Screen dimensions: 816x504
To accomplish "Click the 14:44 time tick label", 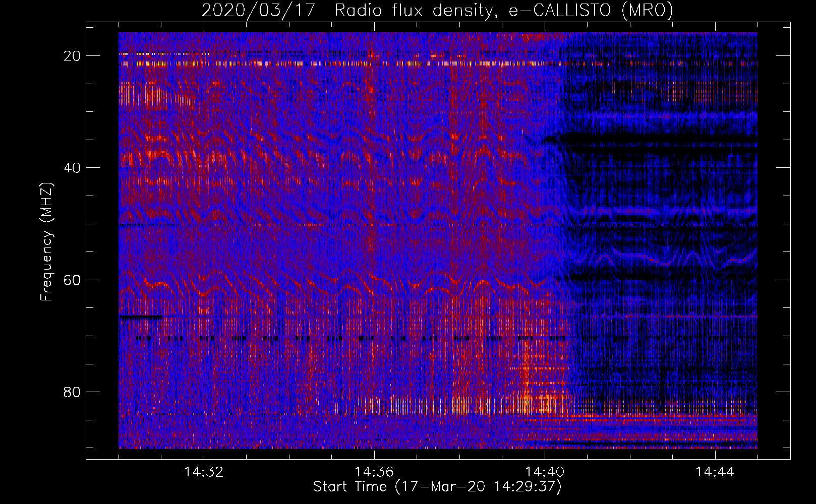I will (715, 472).
